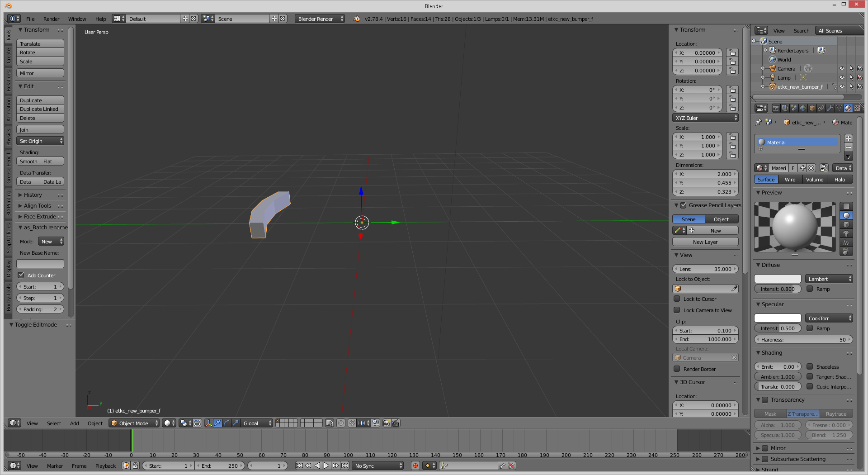Choose hair strands preview shape
Image resolution: width=868 pixels, height=475 pixels.
(x=846, y=242)
